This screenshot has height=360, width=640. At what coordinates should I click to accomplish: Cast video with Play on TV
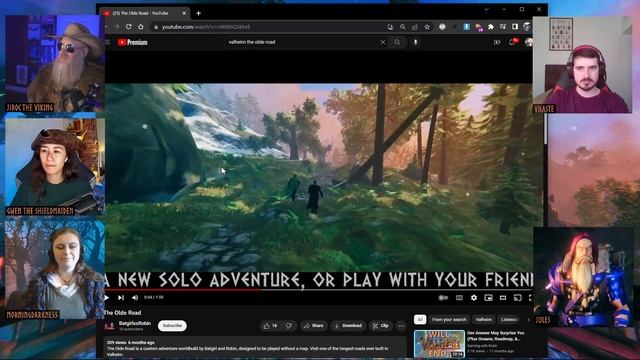click(x=518, y=298)
